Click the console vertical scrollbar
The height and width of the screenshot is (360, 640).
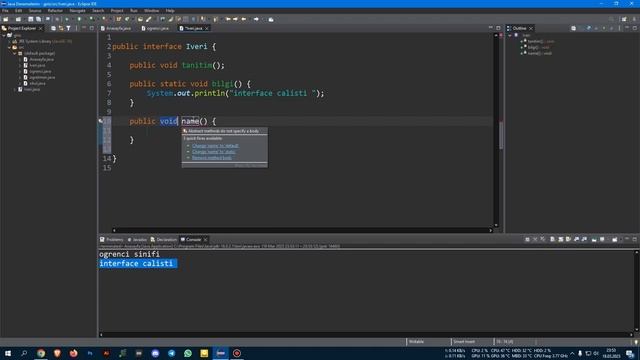(x=636, y=291)
